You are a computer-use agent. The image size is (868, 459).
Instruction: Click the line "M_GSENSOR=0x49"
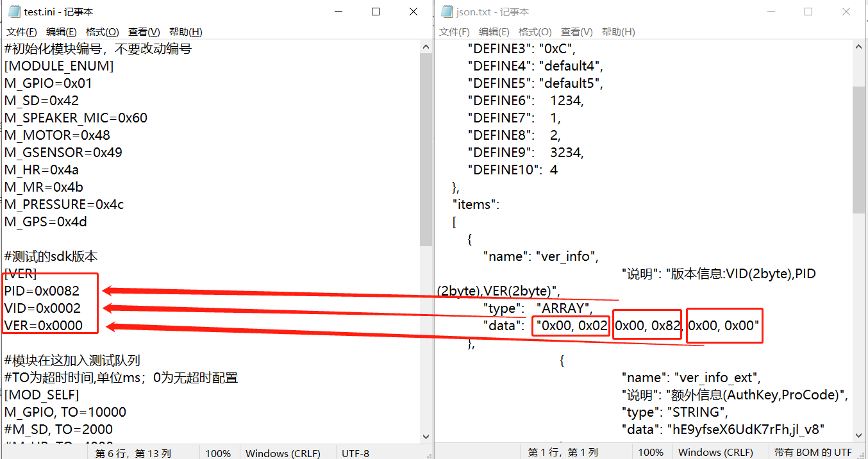click(63, 153)
